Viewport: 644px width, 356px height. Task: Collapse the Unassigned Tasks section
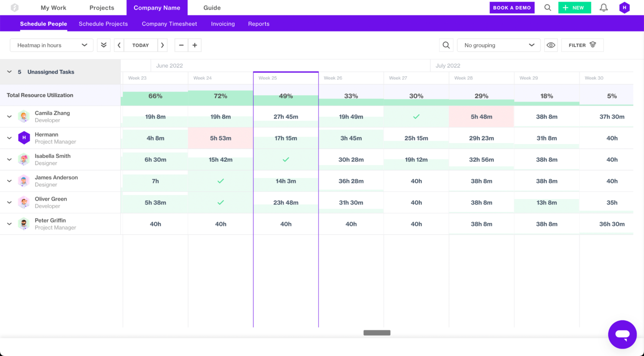click(9, 72)
